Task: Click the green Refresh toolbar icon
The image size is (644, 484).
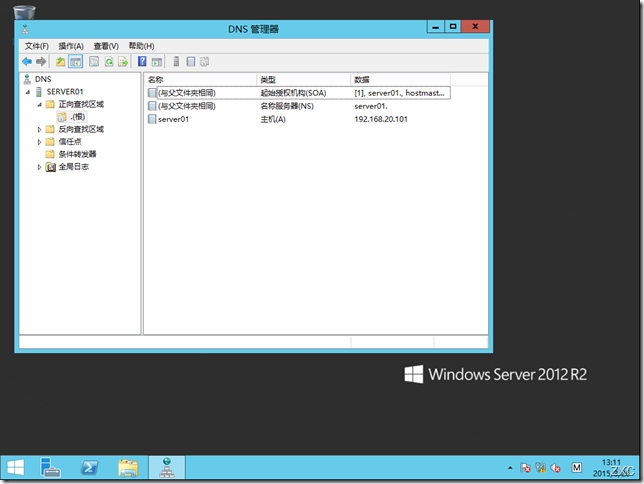Action: point(109,62)
